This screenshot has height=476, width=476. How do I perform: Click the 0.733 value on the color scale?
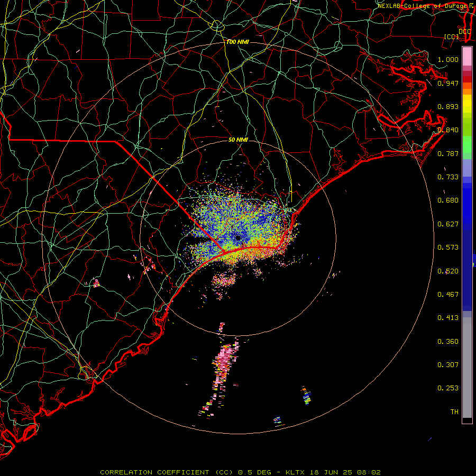click(x=448, y=177)
